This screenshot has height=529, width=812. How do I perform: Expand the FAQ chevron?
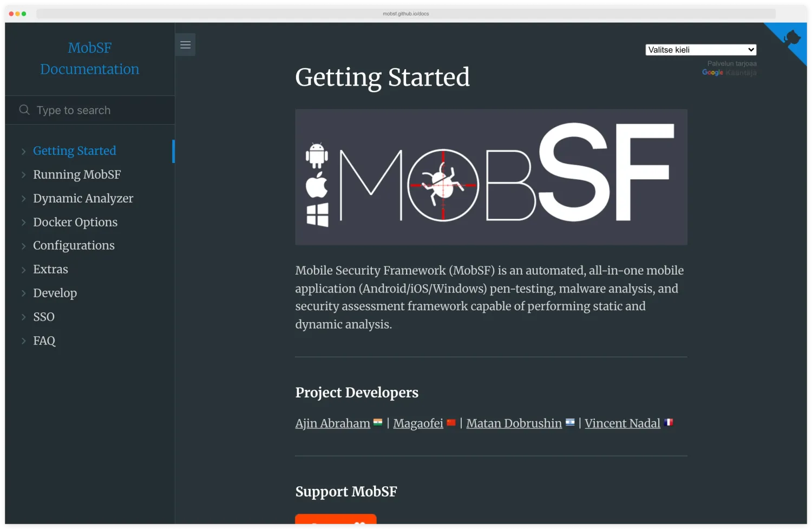[23, 341]
